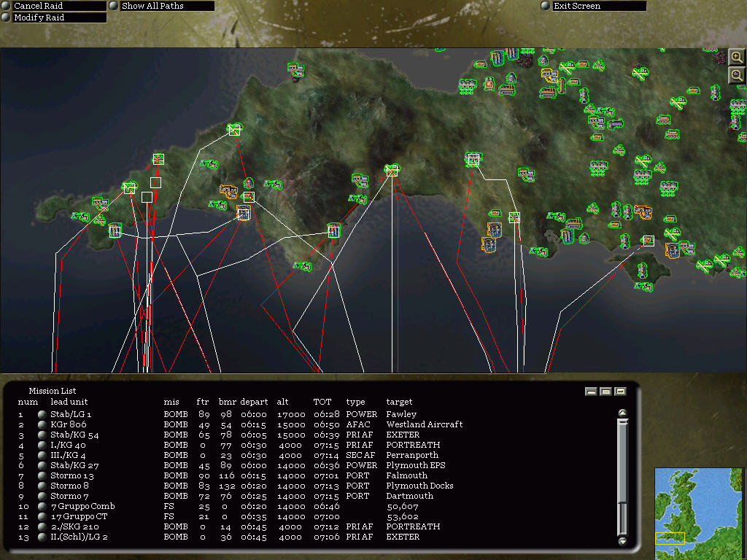Click the "Stormo 13" lead unit name
This screenshot has height=560, width=747.
click(72, 475)
